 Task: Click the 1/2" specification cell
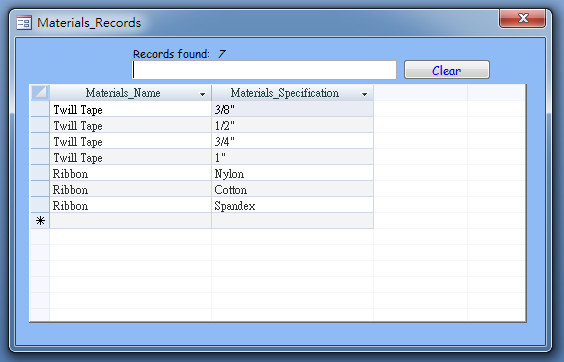pyautogui.click(x=292, y=125)
